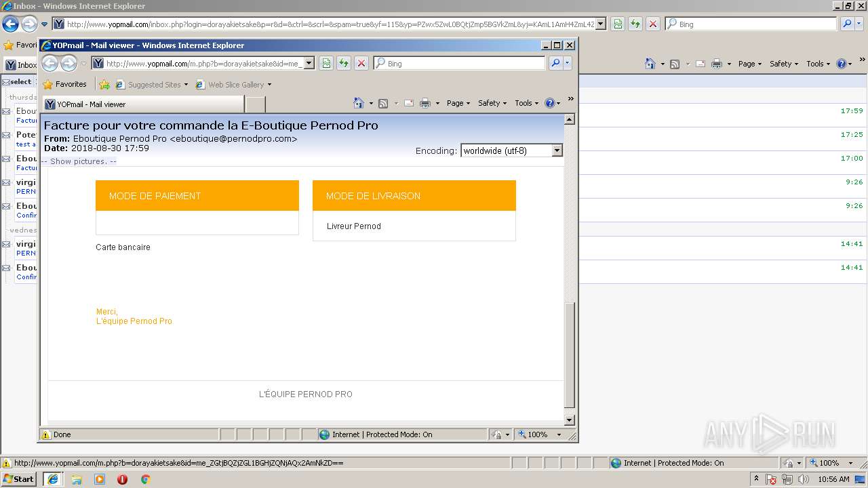Click Back arrow in Inbox window
This screenshot has width=868, height=488.
[x=10, y=24]
